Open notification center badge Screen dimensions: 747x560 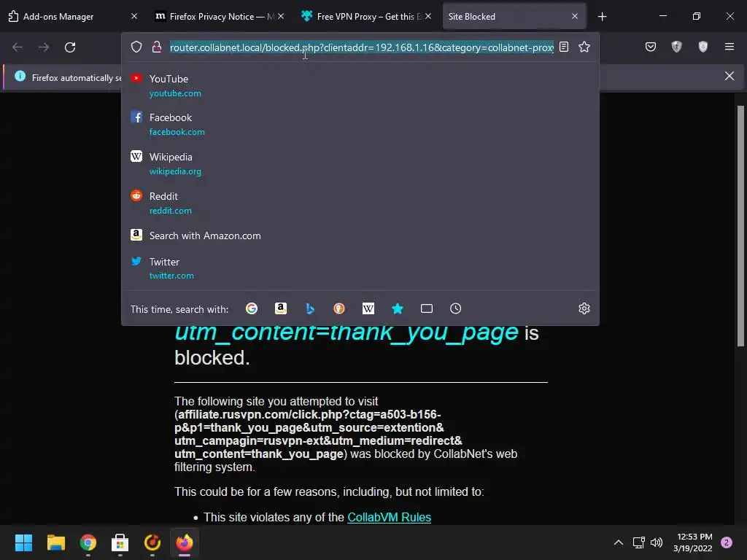(727, 542)
